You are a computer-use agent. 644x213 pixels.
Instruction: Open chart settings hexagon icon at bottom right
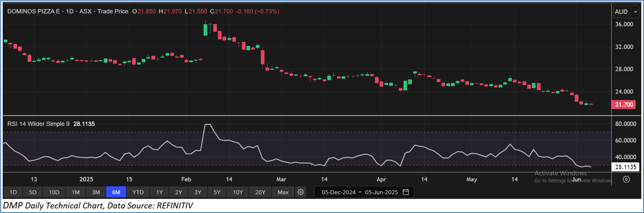tap(626, 179)
